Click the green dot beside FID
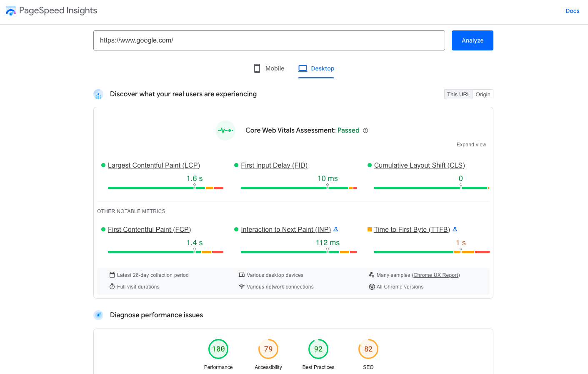This screenshot has width=588, height=374. click(236, 165)
